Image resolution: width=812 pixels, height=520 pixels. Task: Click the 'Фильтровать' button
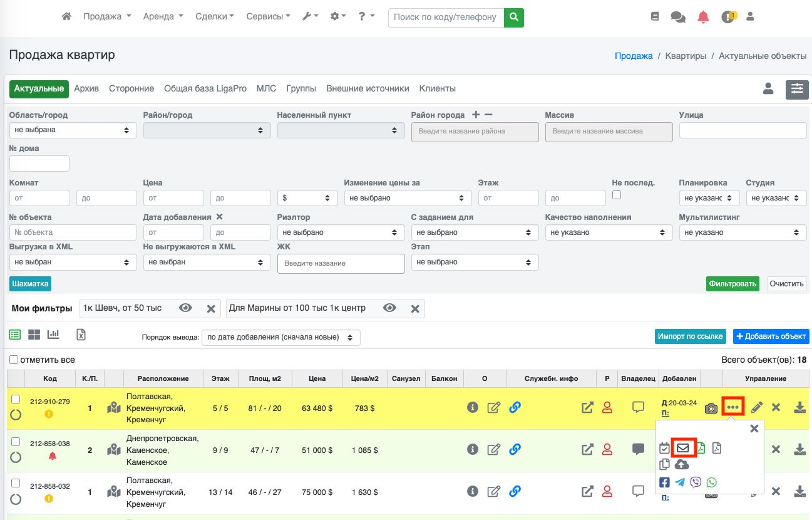click(x=732, y=283)
